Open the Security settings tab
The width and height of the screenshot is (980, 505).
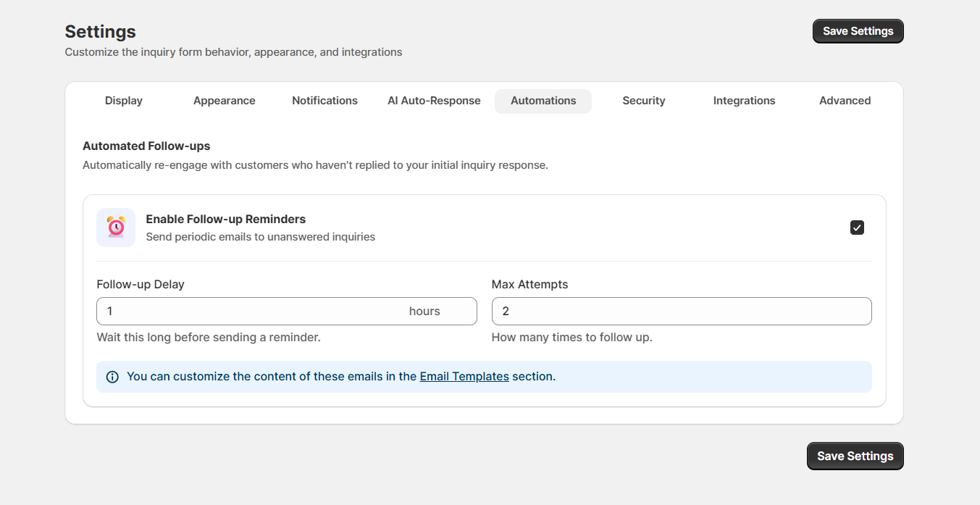(644, 101)
